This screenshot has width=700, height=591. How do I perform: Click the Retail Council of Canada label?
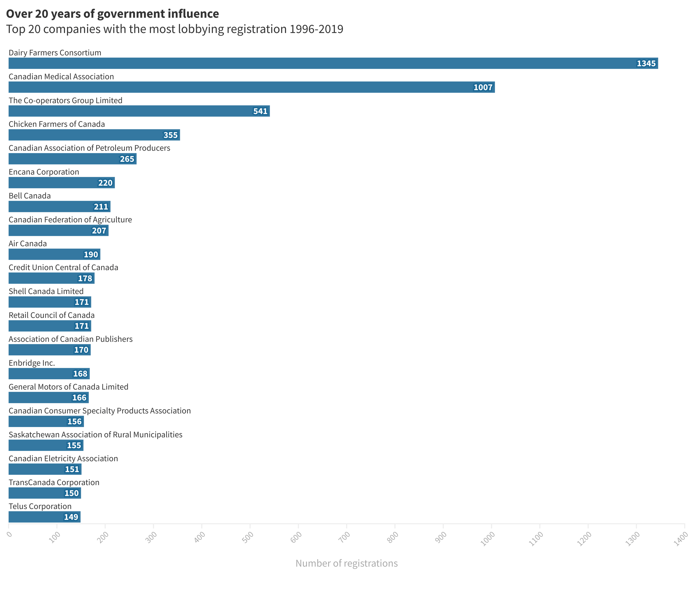click(52, 315)
